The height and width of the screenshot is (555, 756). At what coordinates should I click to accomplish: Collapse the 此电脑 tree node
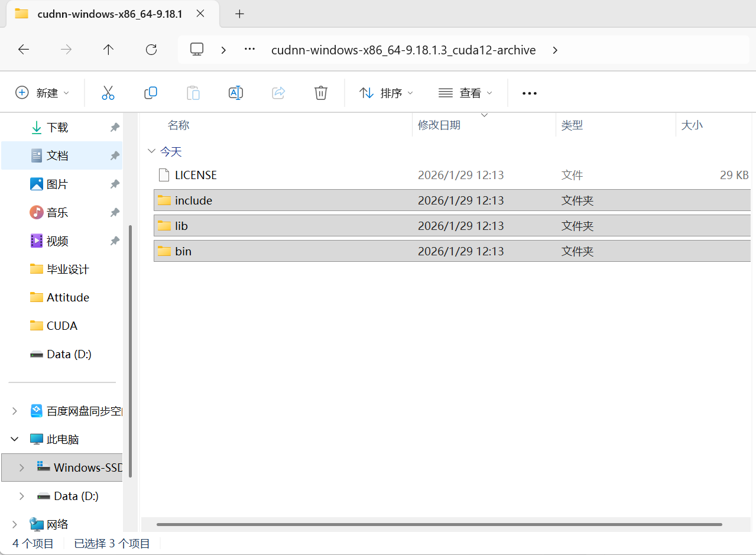pos(14,439)
